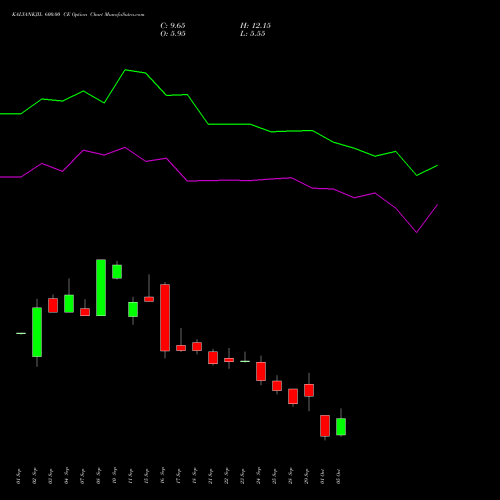
Task: Select the 21 Sep date label
Action: 211,476
